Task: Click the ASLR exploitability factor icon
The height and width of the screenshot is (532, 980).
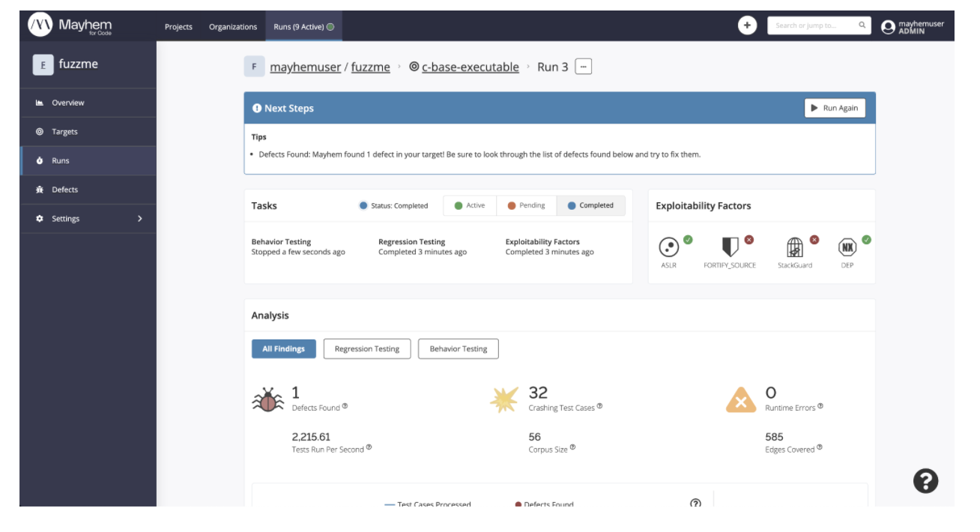Action: [669, 246]
